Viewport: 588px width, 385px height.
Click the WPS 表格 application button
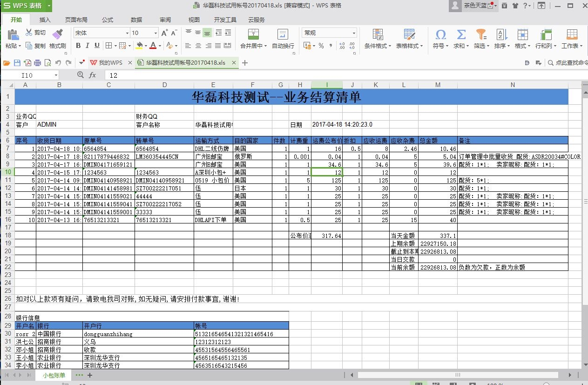[26, 6]
